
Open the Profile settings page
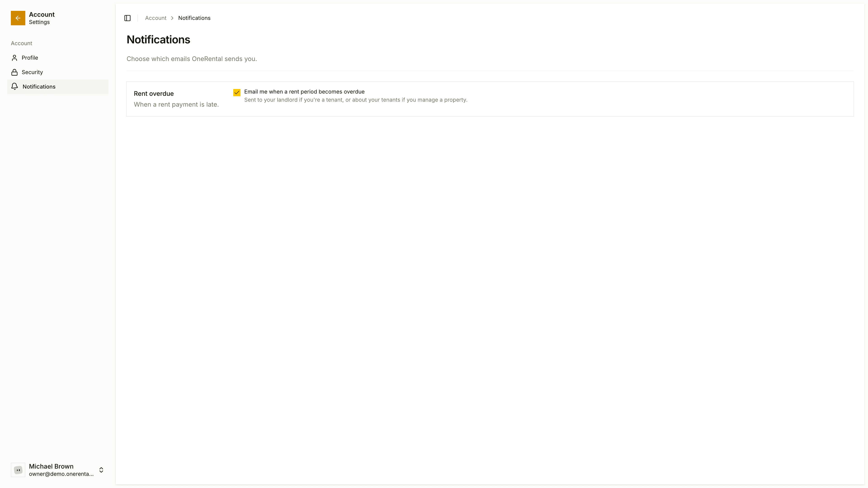[58, 58]
